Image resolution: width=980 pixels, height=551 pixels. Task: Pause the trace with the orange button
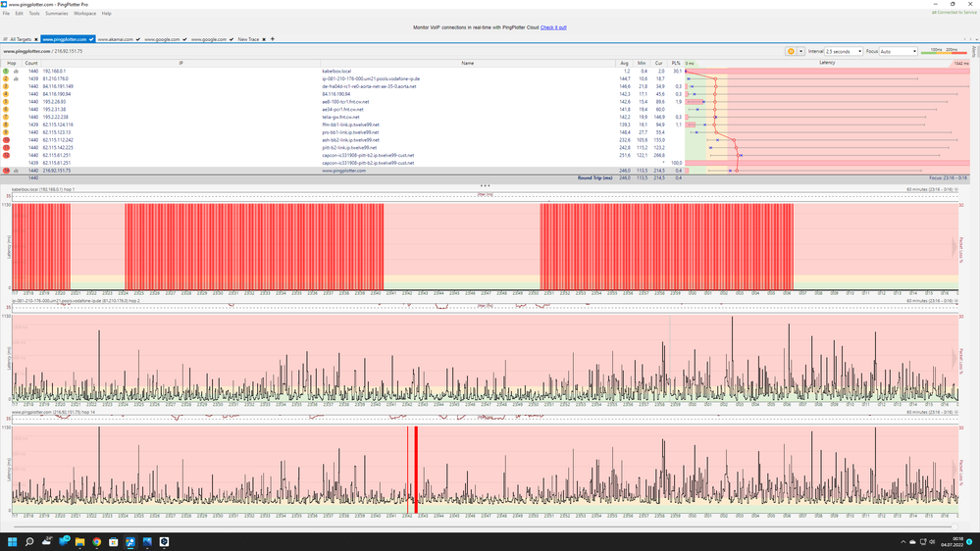(791, 51)
